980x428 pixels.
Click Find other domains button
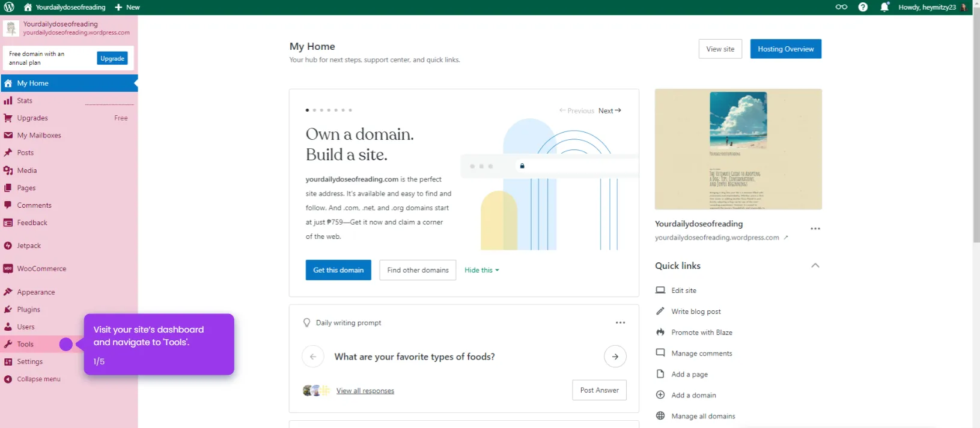coord(418,270)
